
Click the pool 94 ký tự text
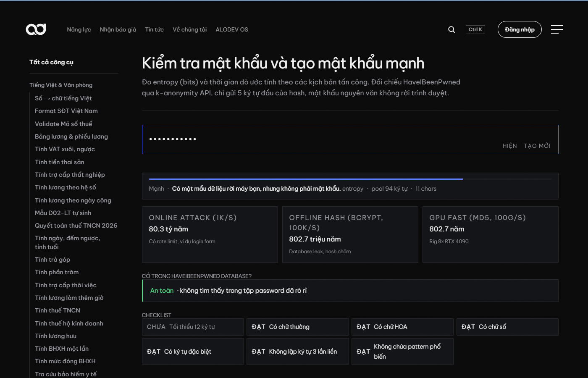[389, 189]
